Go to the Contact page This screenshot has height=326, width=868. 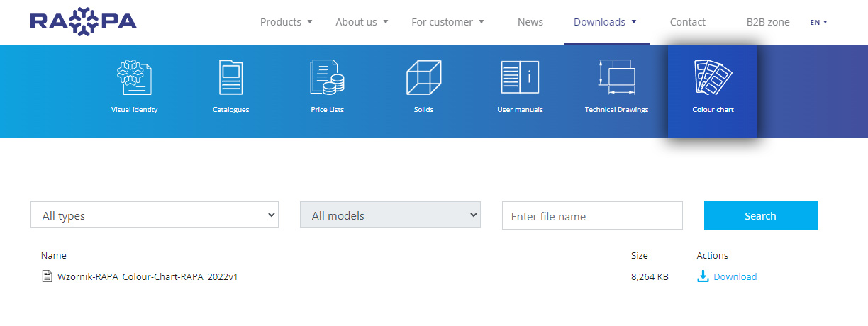(687, 22)
